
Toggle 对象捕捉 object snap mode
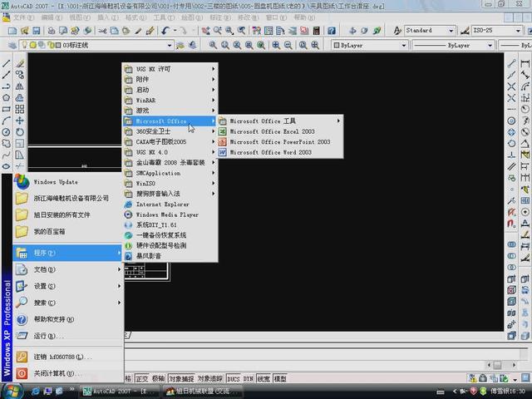coord(181,378)
